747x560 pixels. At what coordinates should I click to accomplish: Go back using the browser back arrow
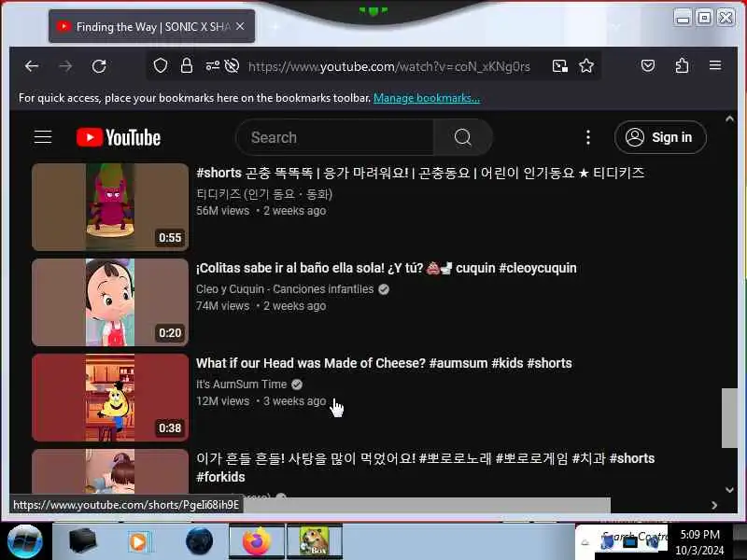(x=32, y=66)
